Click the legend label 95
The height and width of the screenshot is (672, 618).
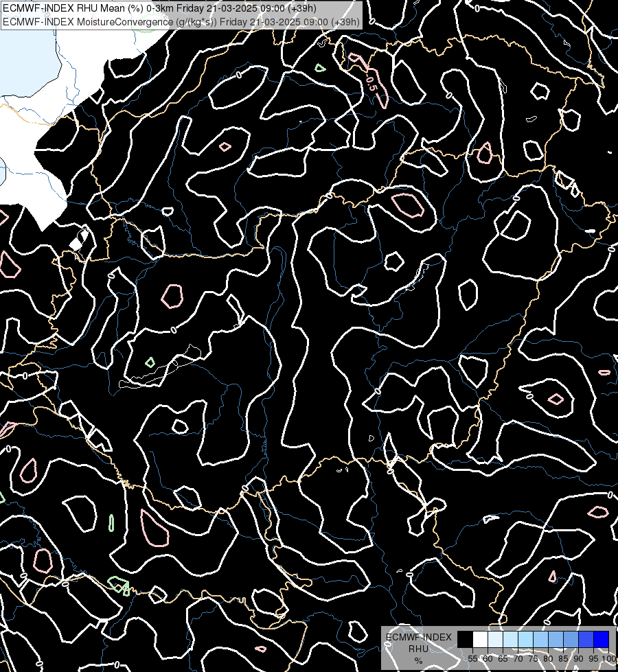point(593,659)
